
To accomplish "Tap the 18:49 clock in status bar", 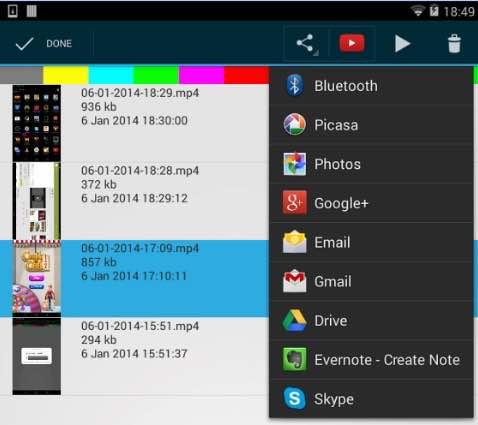I will [459, 12].
